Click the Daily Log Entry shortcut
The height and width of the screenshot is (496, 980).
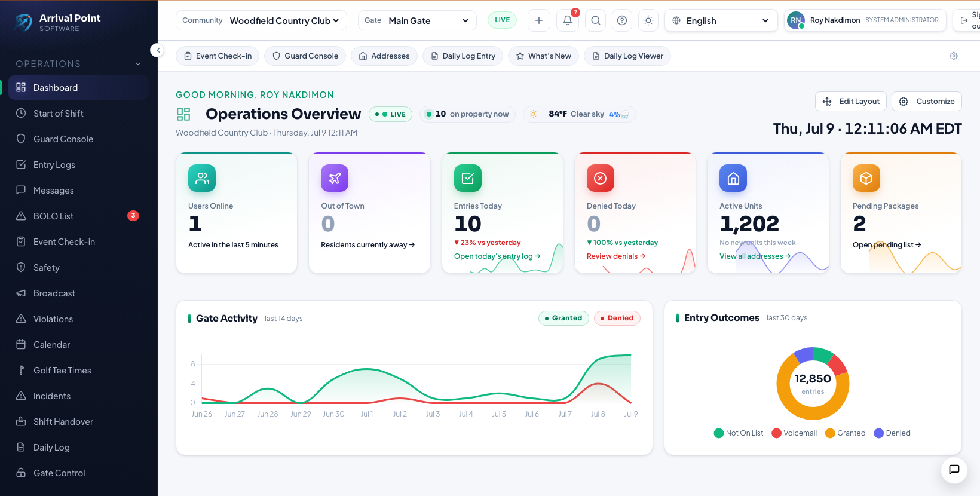463,56
